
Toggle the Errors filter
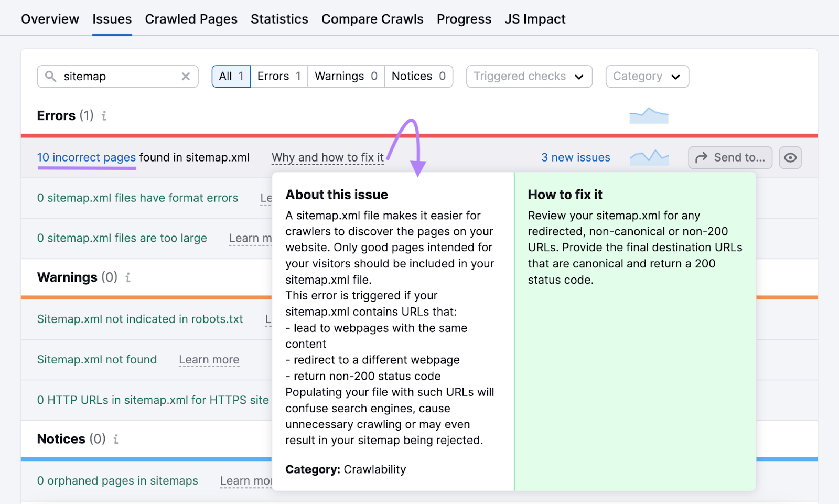(x=278, y=76)
